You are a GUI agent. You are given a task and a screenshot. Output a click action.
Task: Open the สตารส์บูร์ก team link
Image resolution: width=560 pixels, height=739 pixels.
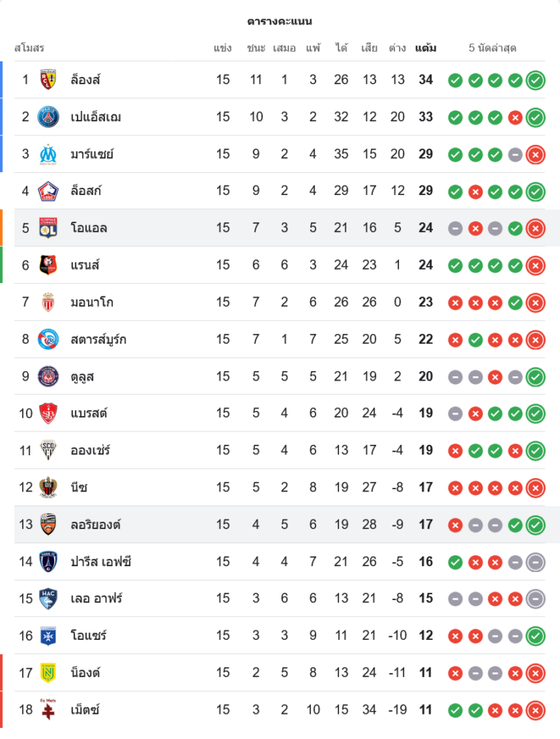[98, 339]
